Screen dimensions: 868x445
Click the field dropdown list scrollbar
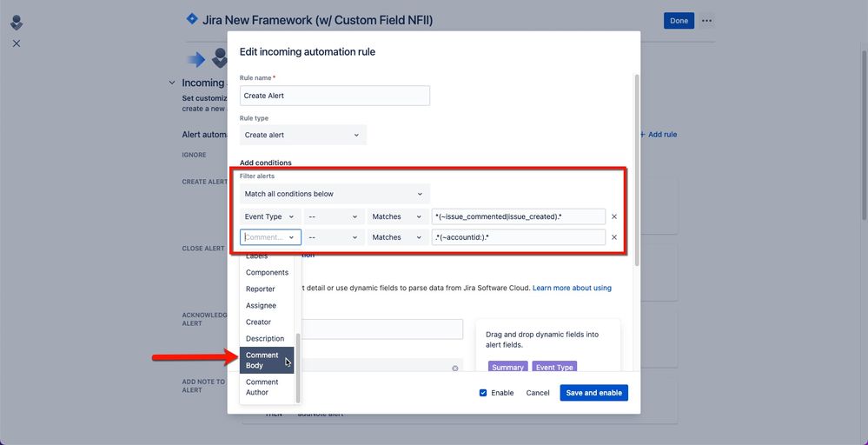[298, 368]
